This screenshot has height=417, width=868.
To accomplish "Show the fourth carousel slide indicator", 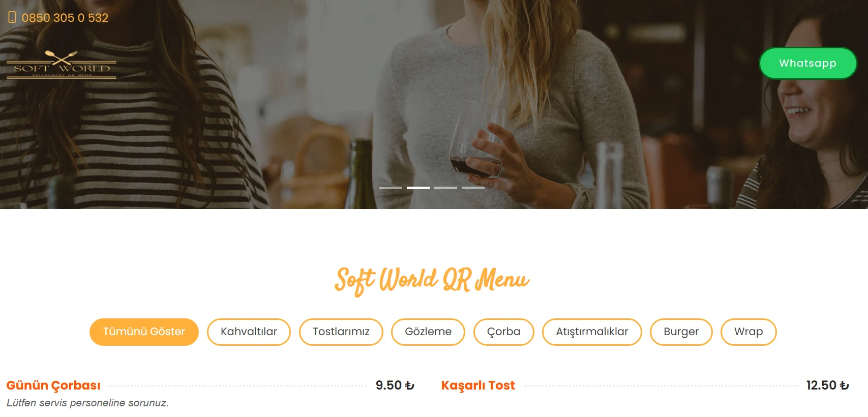I will click(473, 188).
